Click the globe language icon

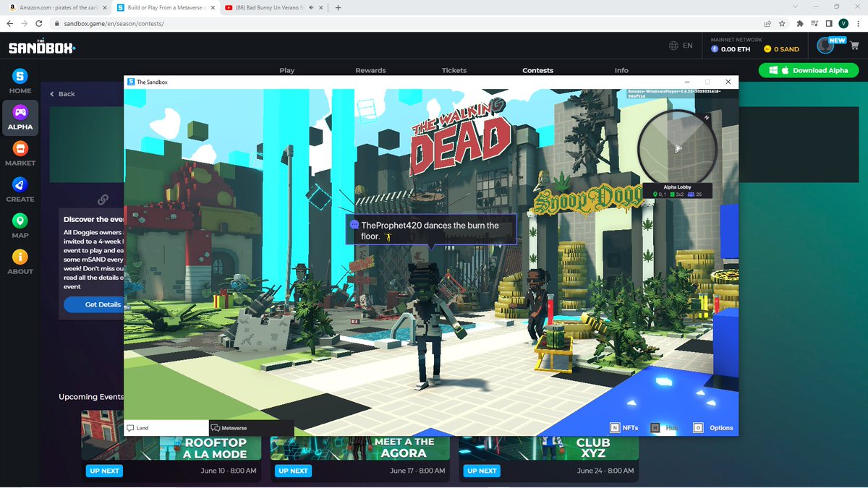[x=673, y=46]
